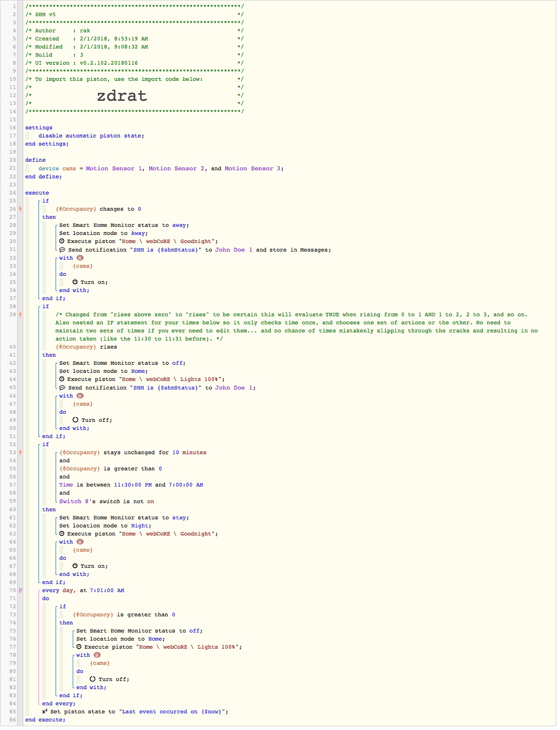Click "Switch 8's switch is not on"
The width and height of the screenshot is (560, 730).
pos(107,502)
